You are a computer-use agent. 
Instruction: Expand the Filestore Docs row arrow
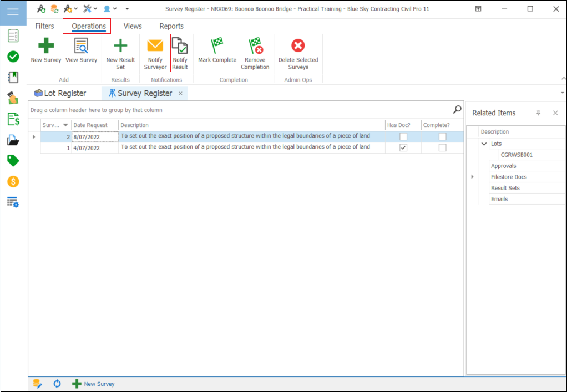coord(472,177)
